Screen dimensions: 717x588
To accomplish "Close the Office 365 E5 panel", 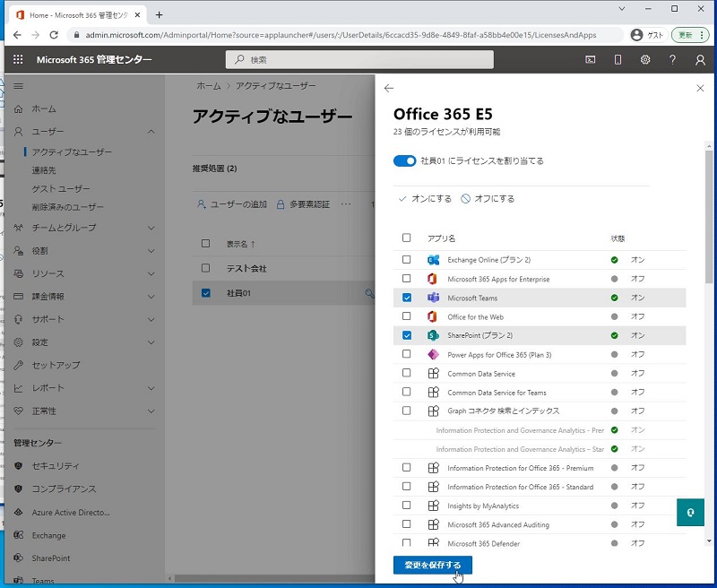I will point(700,88).
